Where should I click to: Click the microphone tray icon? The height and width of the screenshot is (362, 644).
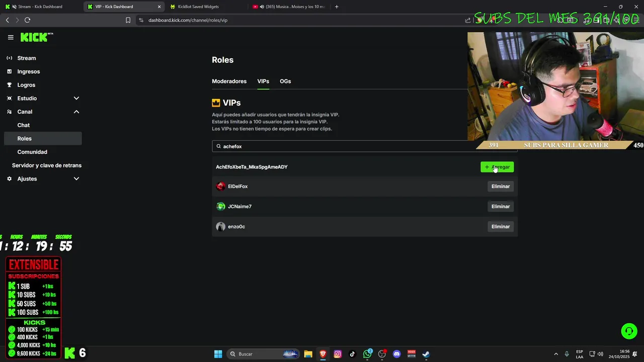coord(567,354)
